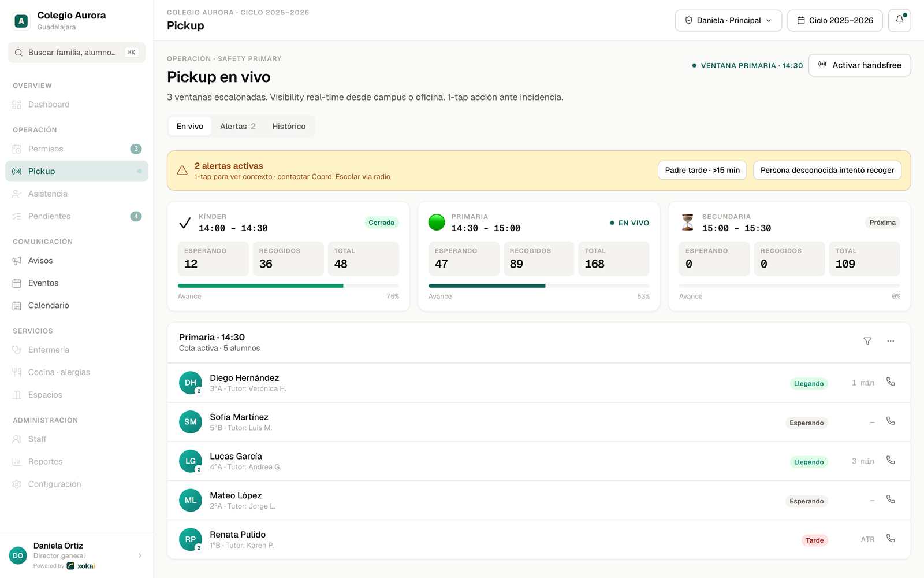The height and width of the screenshot is (578, 924).
Task: Click the Kínder Cerrada status badge
Action: (381, 223)
